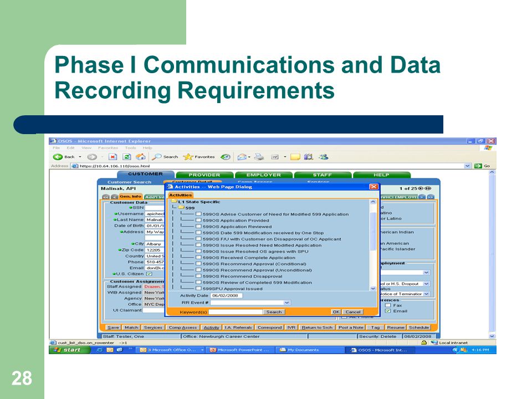Switch to the STAFF tab
Viewport: 532px width, 399px height.
pos(323,175)
